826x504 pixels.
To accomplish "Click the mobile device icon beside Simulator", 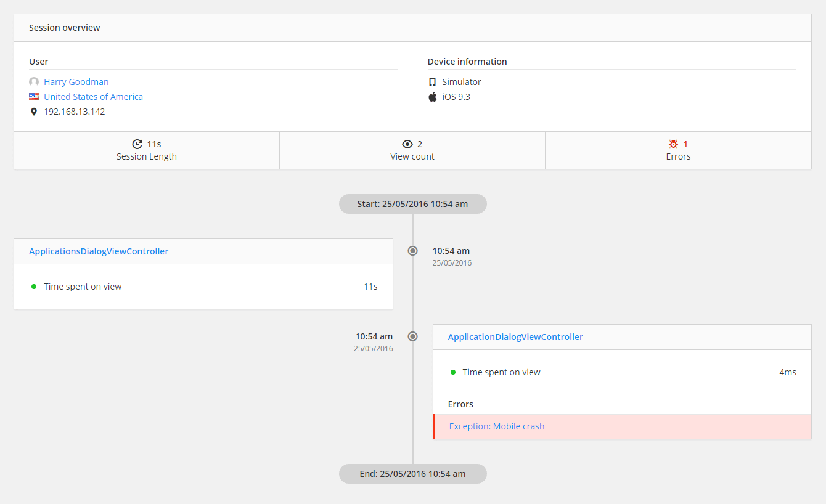I will pyautogui.click(x=432, y=81).
